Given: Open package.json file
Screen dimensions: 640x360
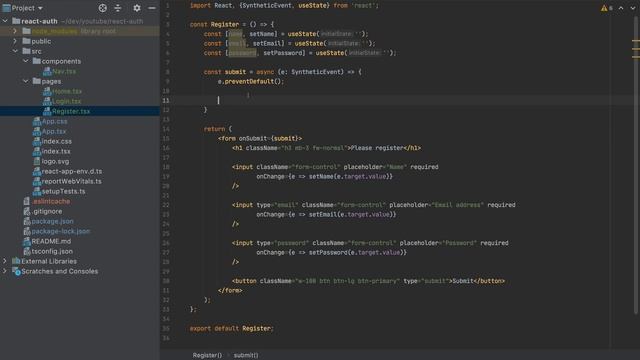Looking at the screenshot, I should tap(53, 221).
